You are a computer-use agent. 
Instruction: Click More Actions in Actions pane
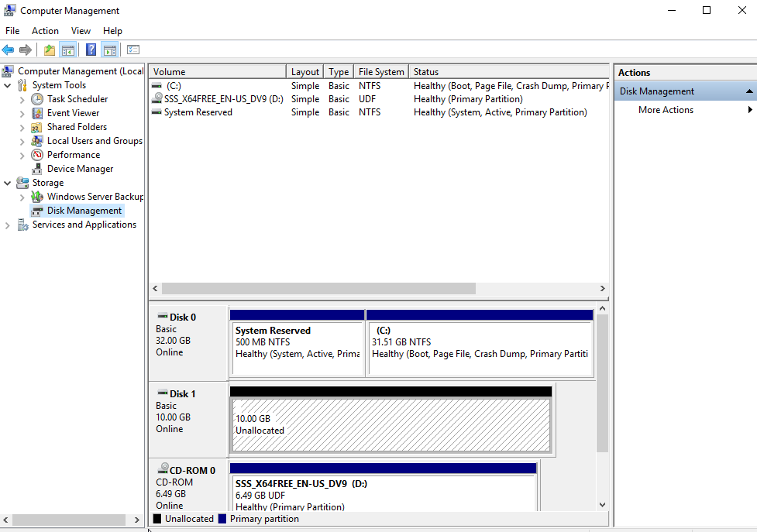click(x=666, y=110)
